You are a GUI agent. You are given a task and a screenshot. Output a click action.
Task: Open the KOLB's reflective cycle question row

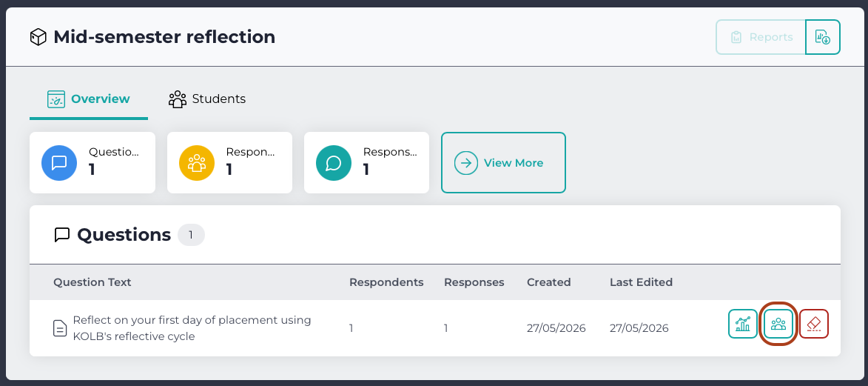coord(434,328)
